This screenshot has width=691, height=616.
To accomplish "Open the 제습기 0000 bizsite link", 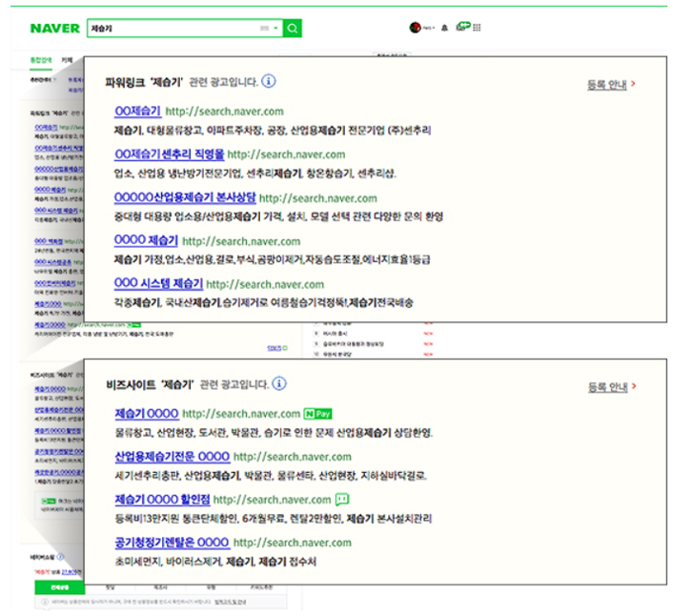I will tap(147, 414).
